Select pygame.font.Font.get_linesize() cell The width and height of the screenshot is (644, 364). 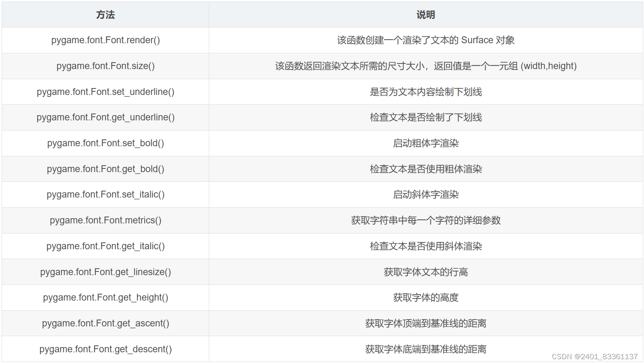pos(105,272)
